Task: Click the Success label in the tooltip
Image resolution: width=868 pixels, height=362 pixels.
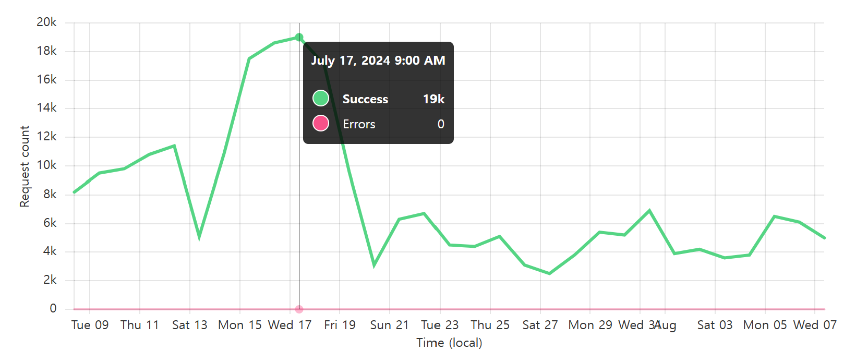Action: point(365,99)
